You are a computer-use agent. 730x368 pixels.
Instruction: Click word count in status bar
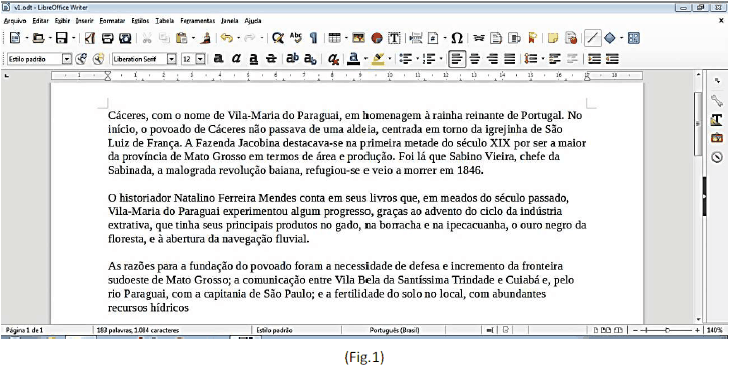coord(138,330)
